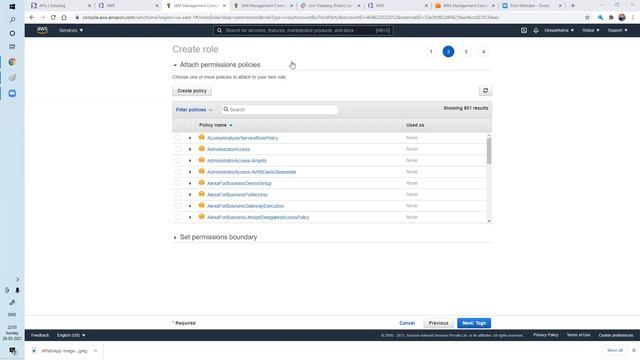
Task: Open the AlexaForBusinessGatewayExecution policy link
Action: (245, 206)
